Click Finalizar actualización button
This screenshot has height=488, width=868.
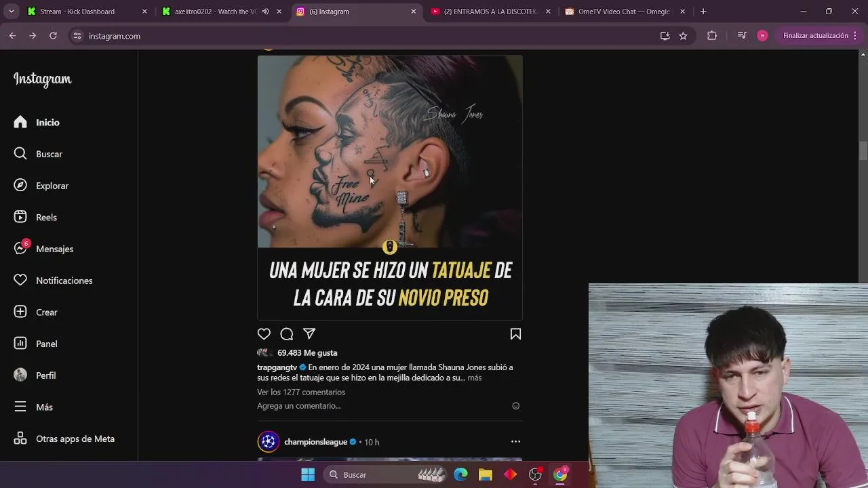pos(815,36)
